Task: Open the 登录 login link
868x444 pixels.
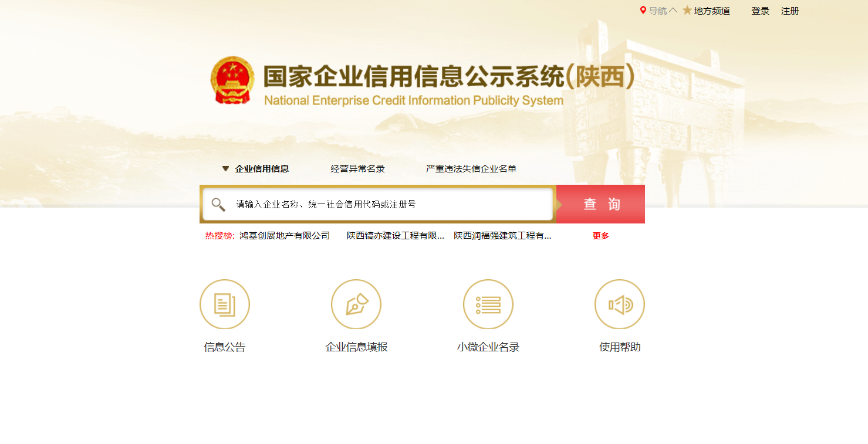Action: click(x=760, y=11)
